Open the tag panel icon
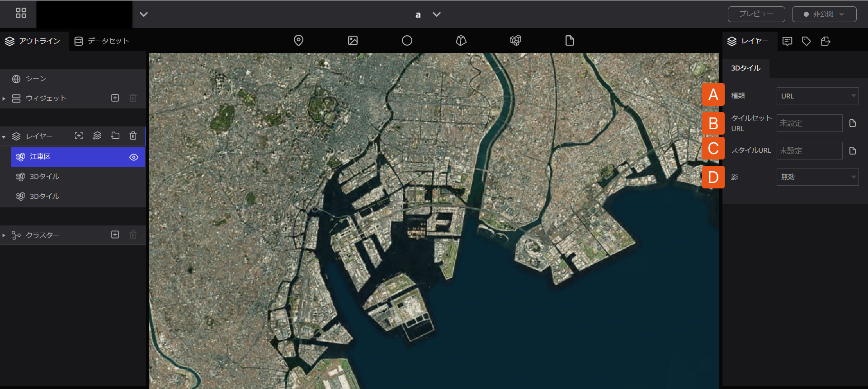The width and height of the screenshot is (868, 389). coord(806,42)
